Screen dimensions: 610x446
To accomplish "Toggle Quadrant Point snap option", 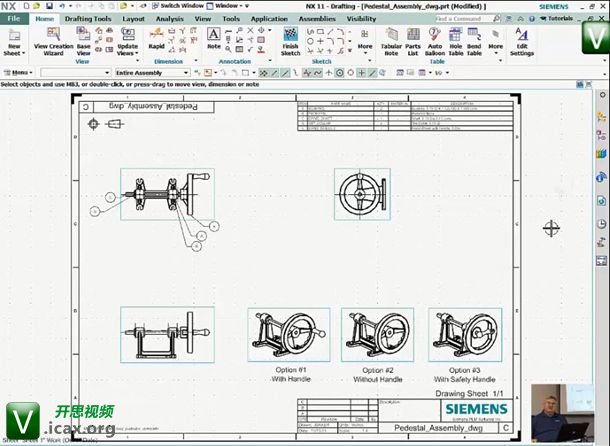I will pos(351,73).
